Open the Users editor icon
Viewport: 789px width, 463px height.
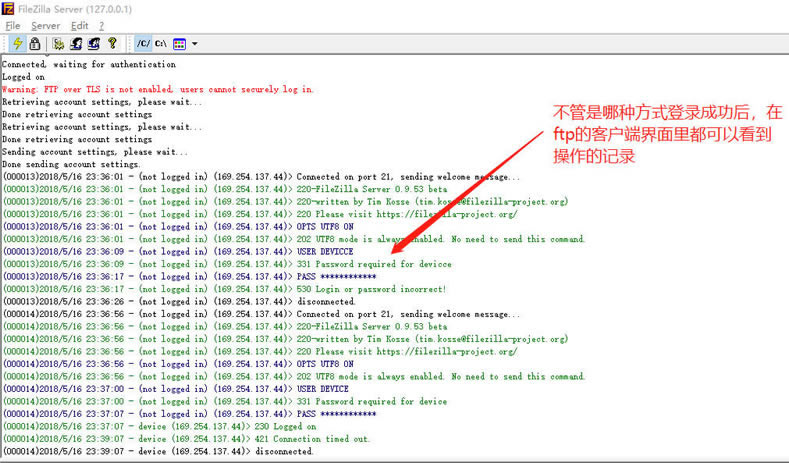click(76, 44)
